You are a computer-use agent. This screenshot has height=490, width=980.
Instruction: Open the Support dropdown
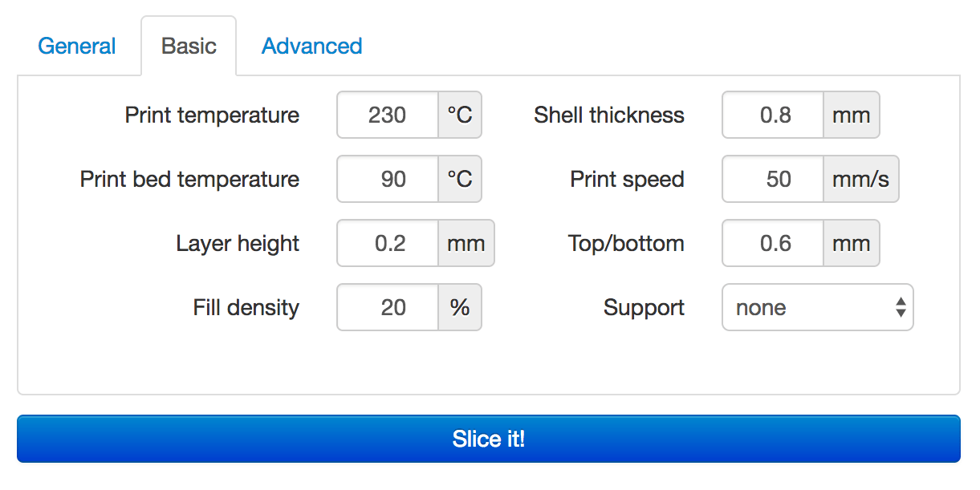pyautogui.click(x=803, y=307)
